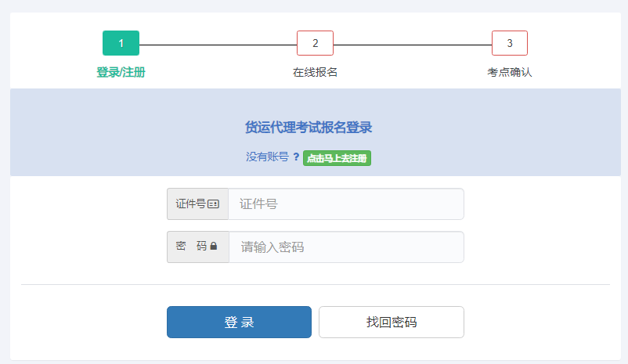Click the lock icon beside 密码
Viewport: 628px width, 364px height.
click(x=213, y=247)
